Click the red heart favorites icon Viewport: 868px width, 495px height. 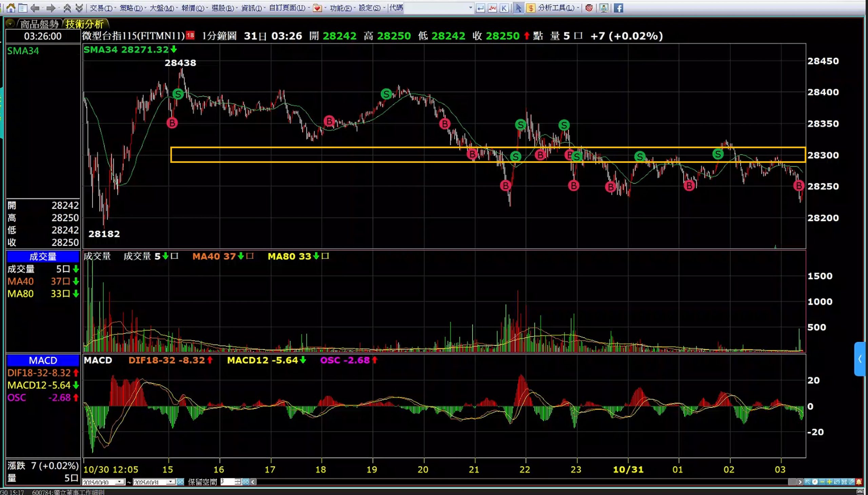pyautogui.click(x=317, y=8)
